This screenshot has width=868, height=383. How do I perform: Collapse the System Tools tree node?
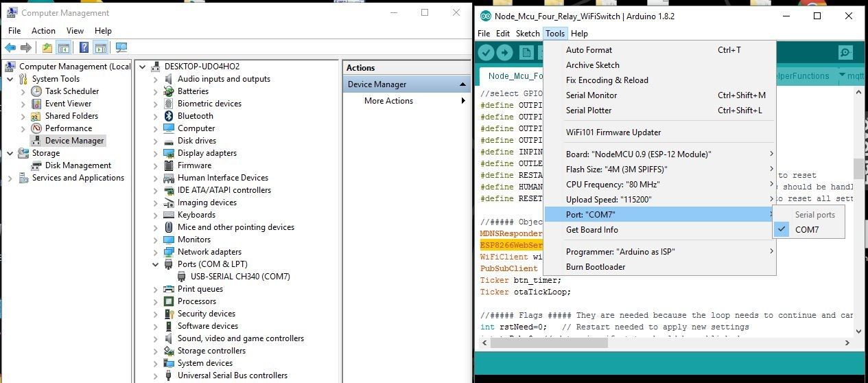(10, 79)
